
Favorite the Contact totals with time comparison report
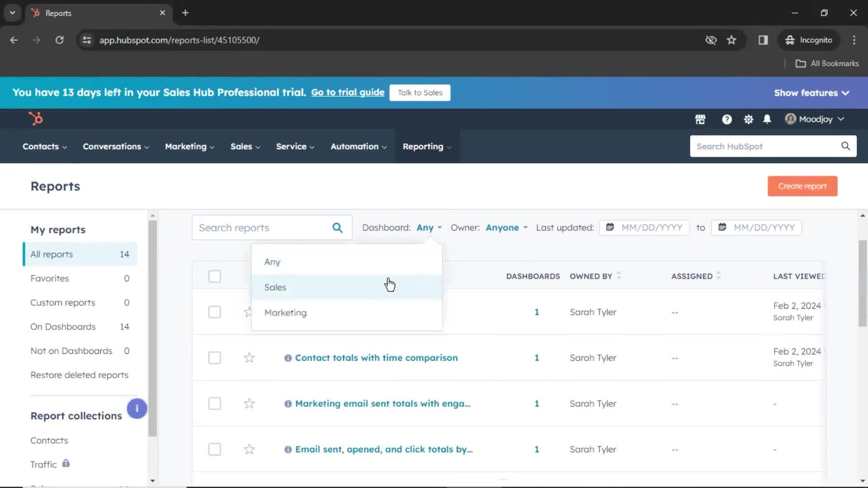point(249,358)
